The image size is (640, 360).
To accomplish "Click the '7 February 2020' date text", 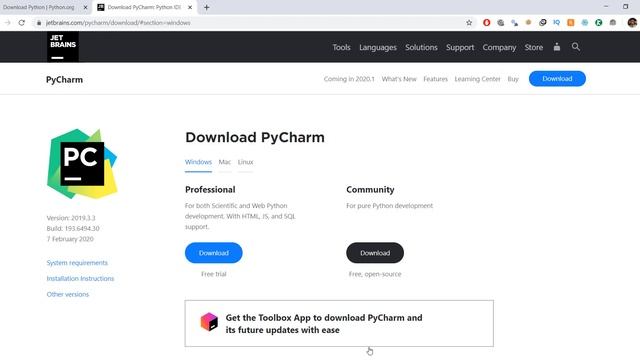I will pos(70,239).
